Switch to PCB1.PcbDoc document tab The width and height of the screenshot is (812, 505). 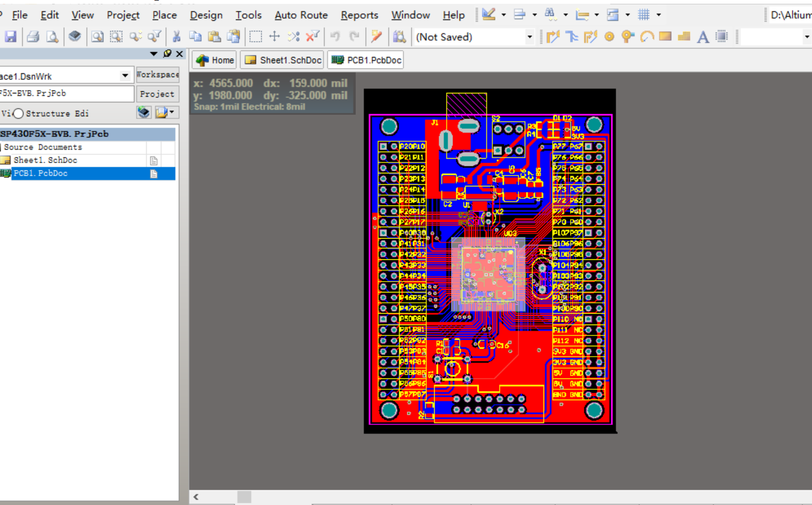coord(366,60)
